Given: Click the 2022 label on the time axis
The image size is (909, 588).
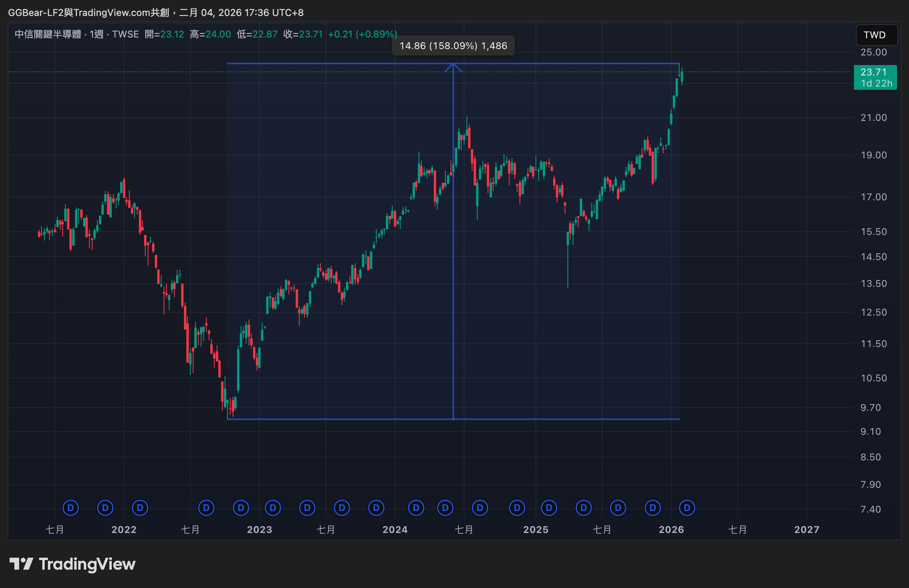Looking at the screenshot, I should pos(124,530).
